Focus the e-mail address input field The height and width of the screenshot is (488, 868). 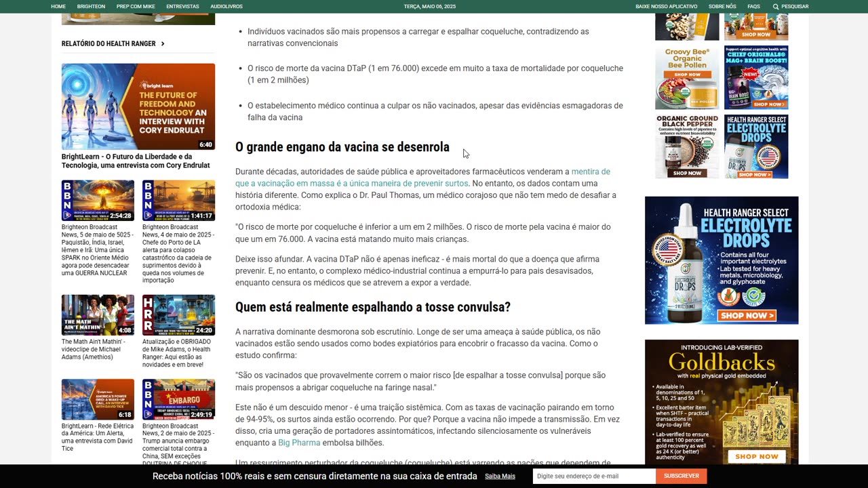tap(594, 476)
